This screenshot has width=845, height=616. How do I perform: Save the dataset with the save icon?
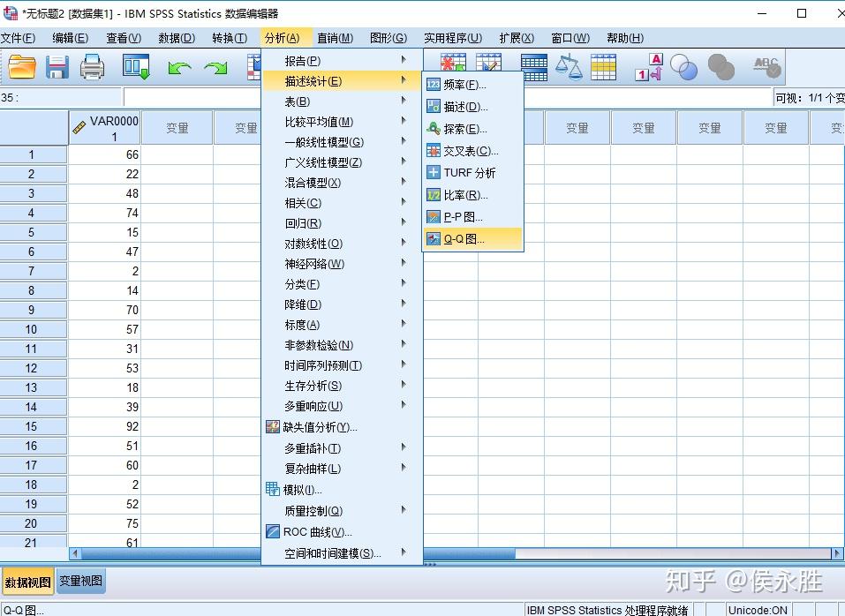pos(57,67)
